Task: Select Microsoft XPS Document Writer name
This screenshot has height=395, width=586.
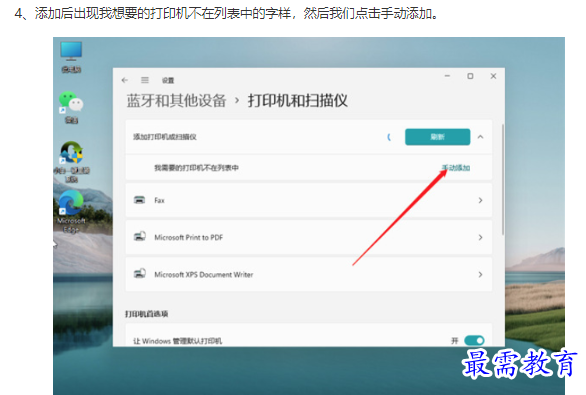Action: point(204,275)
